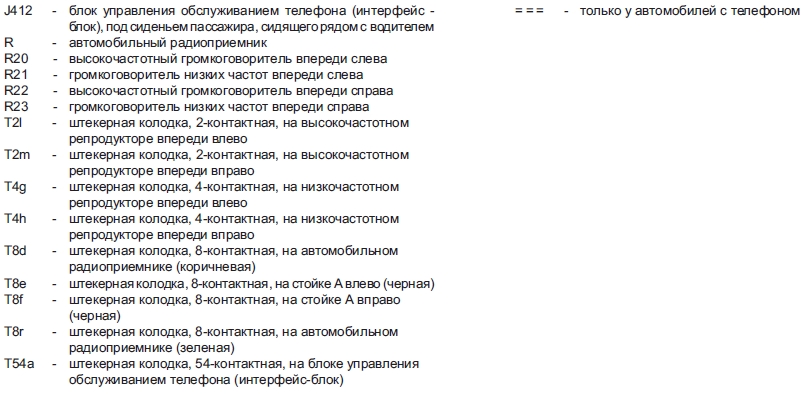The width and height of the screenshot is (807, 394).
Task: Click the T8e connector code
Action: pyautogui.click(x=15, y=283)
